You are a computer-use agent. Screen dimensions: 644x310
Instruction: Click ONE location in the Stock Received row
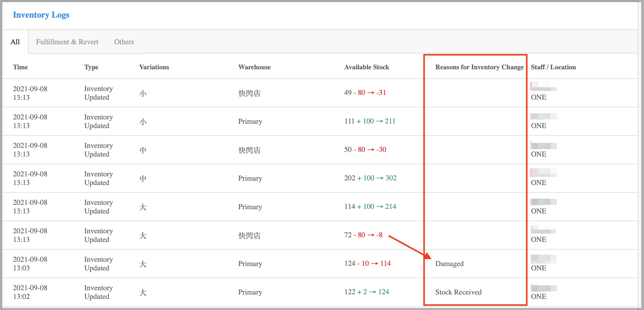click(x=539, y=296)
